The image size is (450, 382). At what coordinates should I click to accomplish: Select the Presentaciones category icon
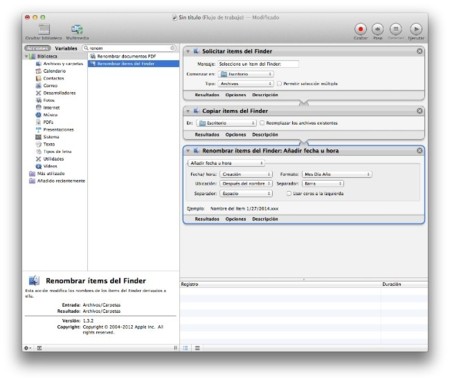pos(38,130)
